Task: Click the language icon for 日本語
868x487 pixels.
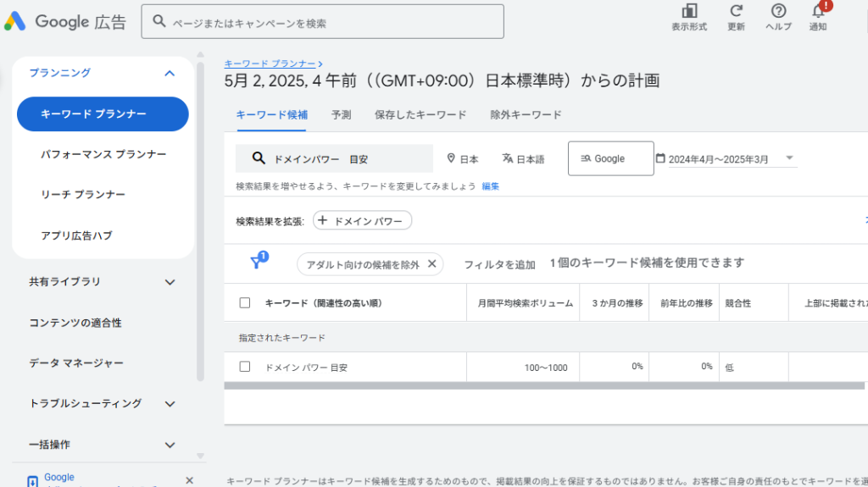Action: point(507,159)
